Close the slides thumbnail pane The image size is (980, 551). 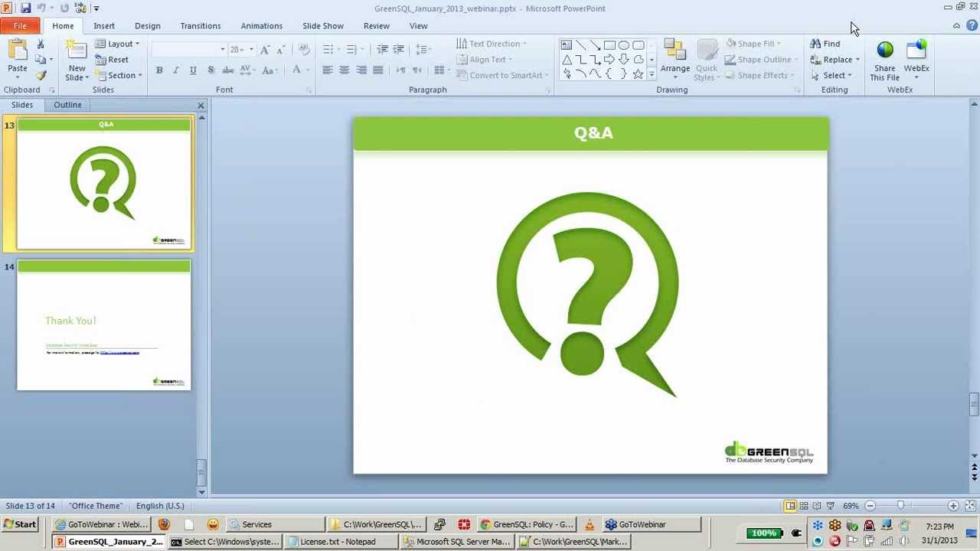pyautogui.click(x=201, y=106)
